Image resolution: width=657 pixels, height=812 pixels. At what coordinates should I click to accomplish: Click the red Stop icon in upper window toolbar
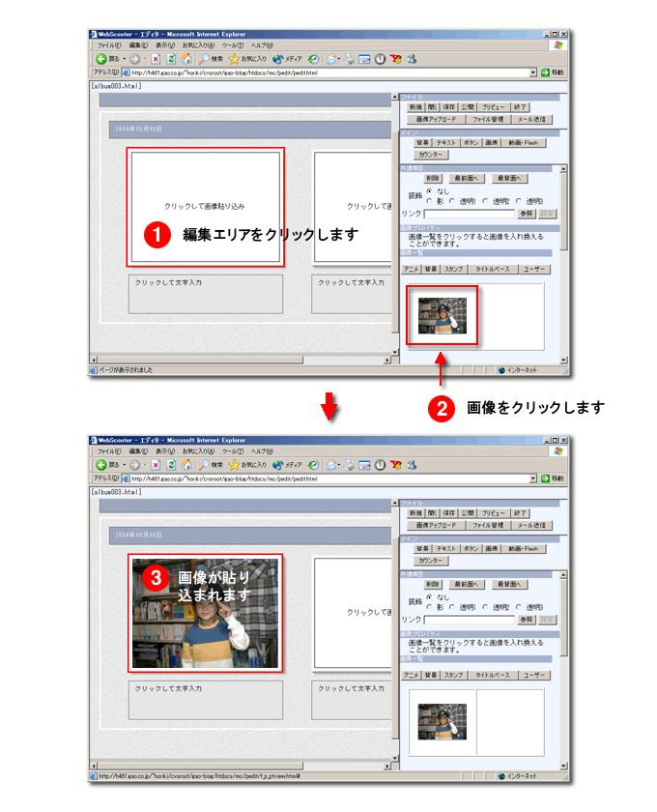pyautogui.click(x=156, y=59)
